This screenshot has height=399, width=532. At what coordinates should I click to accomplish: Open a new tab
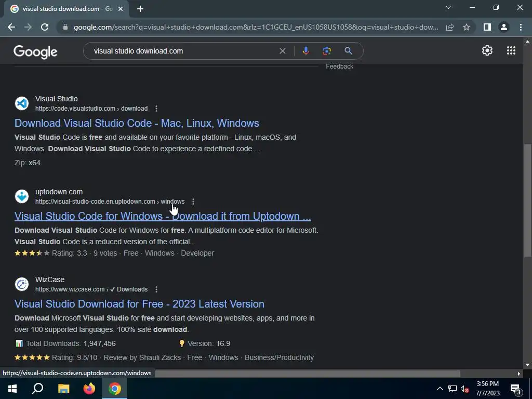tap(140, 9)
